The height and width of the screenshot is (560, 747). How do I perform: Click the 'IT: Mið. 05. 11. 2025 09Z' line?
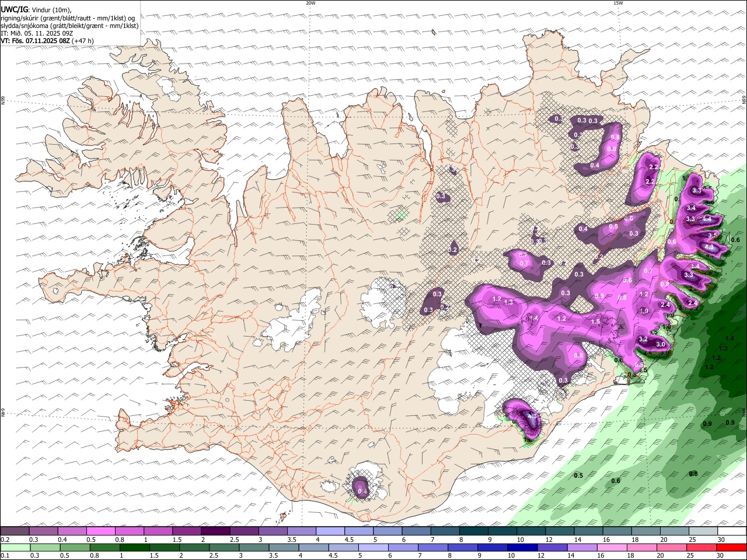(37, 33)
